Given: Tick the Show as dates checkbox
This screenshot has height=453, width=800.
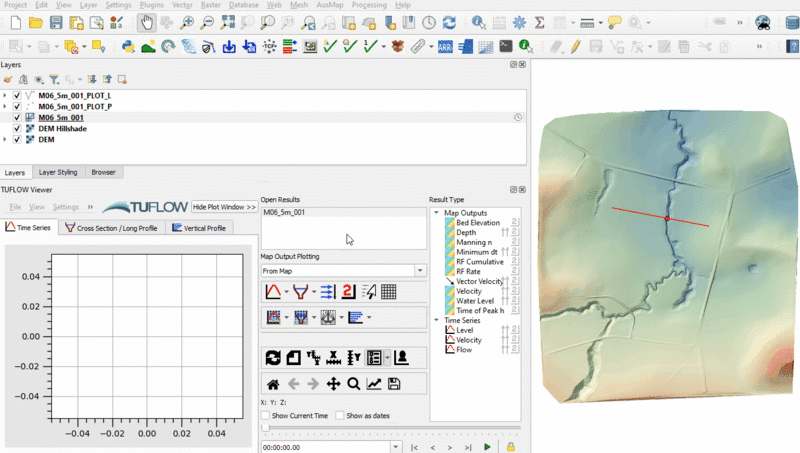Looking at the screenshot, I should tap(340, 415).
